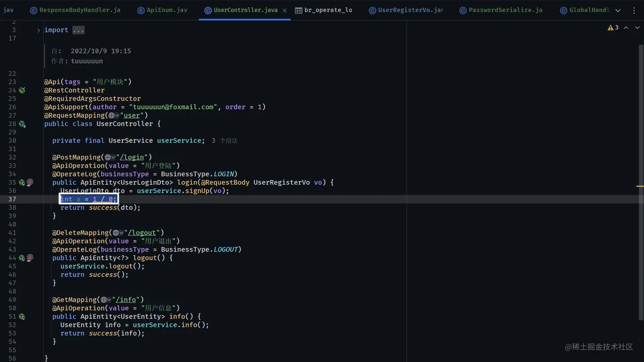This screenshot has width=644, height=362.
Task: Follow the "user" request mapping link
Action: click(132, 115)
